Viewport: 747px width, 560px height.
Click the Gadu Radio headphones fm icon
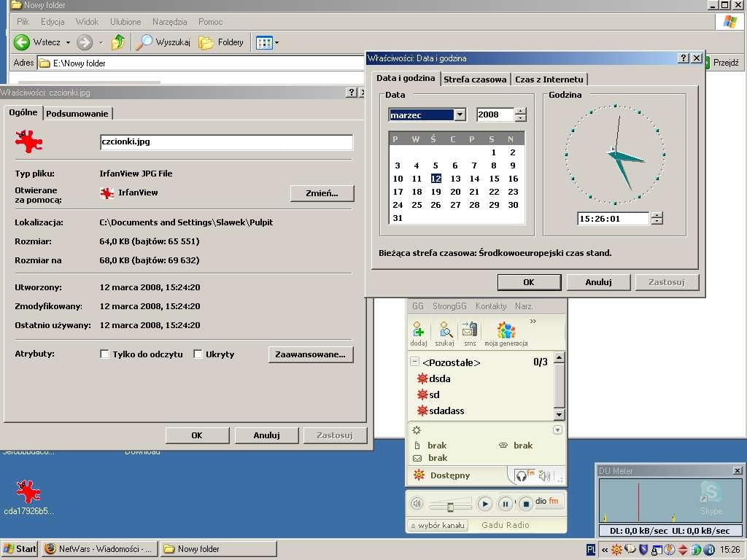(x=525, y=475)
